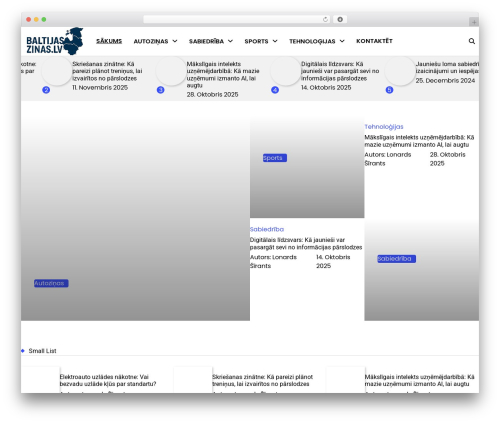Image resolution: width=500 pixels, height=423 pixels.
Task: Open ticker article Digitālais līdzsvars
Action: [x=340, y=71]
